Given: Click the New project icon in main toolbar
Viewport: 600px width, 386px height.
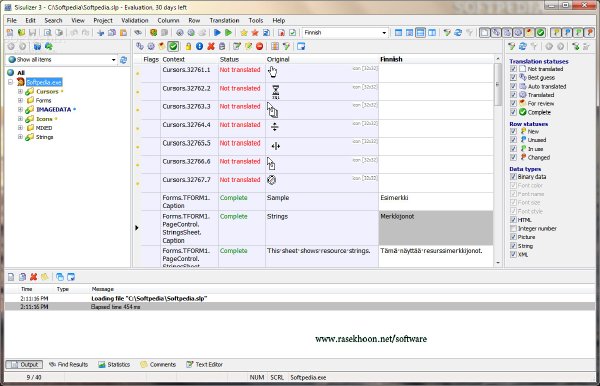Looking at the screenshot, I should [x=10, y=33].
